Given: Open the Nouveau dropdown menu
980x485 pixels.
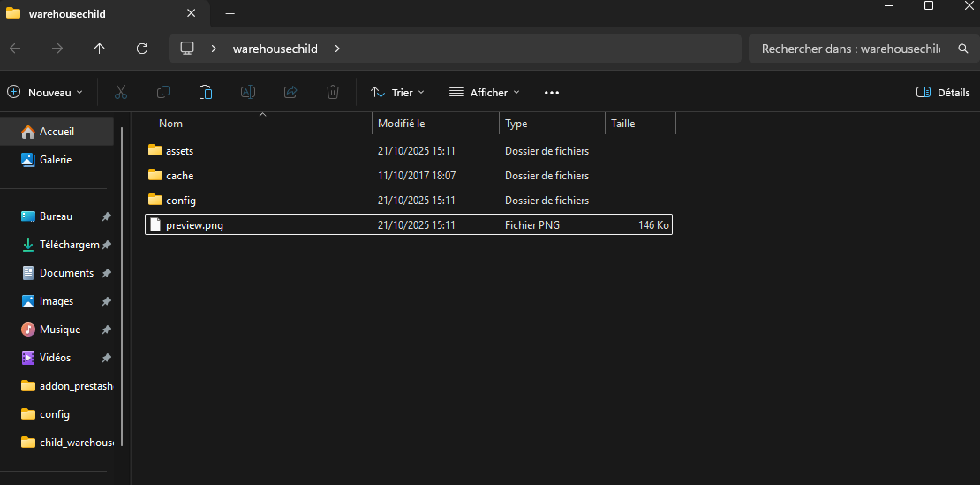Looking at the screenshot, I should [45, 93].
